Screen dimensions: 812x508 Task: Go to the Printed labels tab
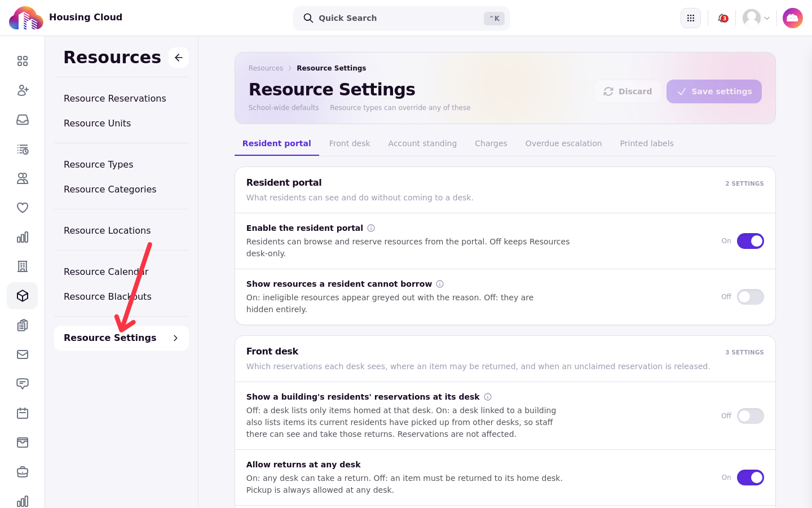(x=647, y=143)
